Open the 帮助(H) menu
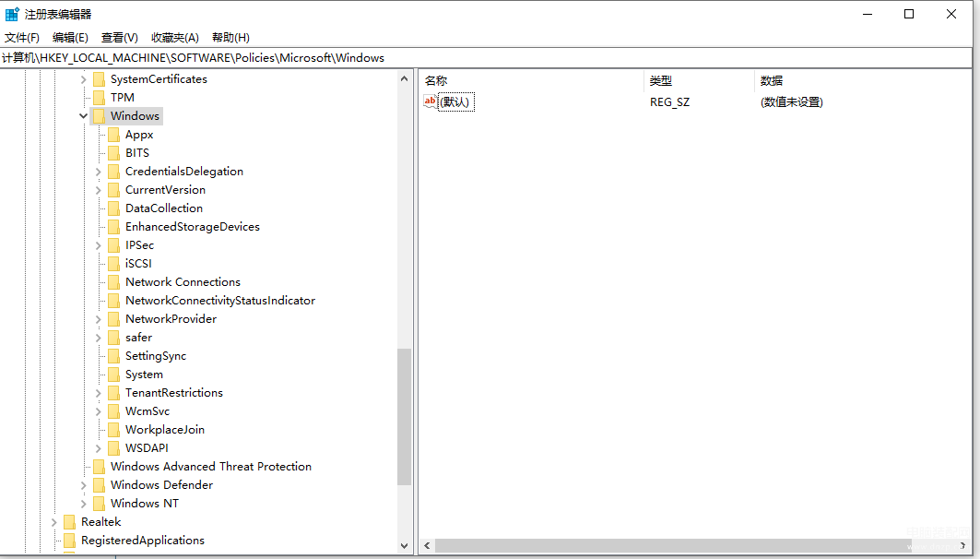 230,38
